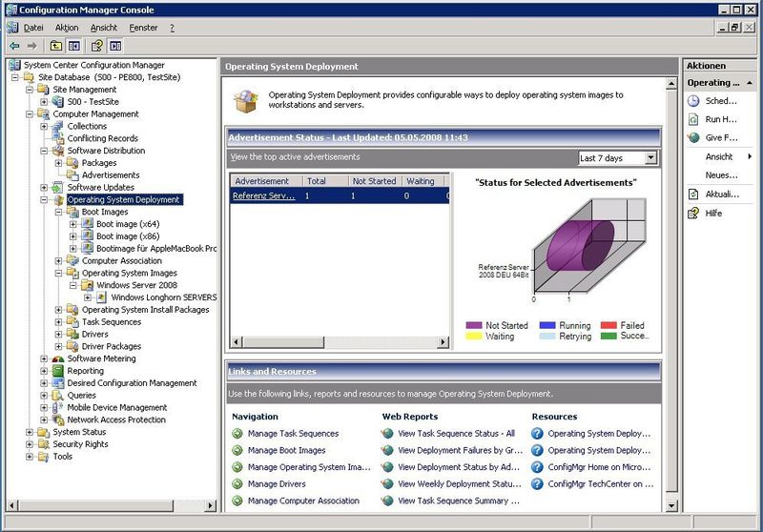Collapse the Boot Images node
763x532 pixels.
point(58,212)
